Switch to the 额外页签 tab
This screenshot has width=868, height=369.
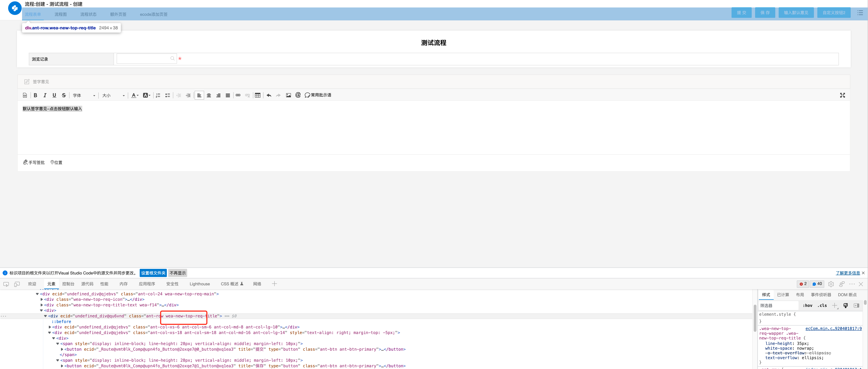coord(118,14)
